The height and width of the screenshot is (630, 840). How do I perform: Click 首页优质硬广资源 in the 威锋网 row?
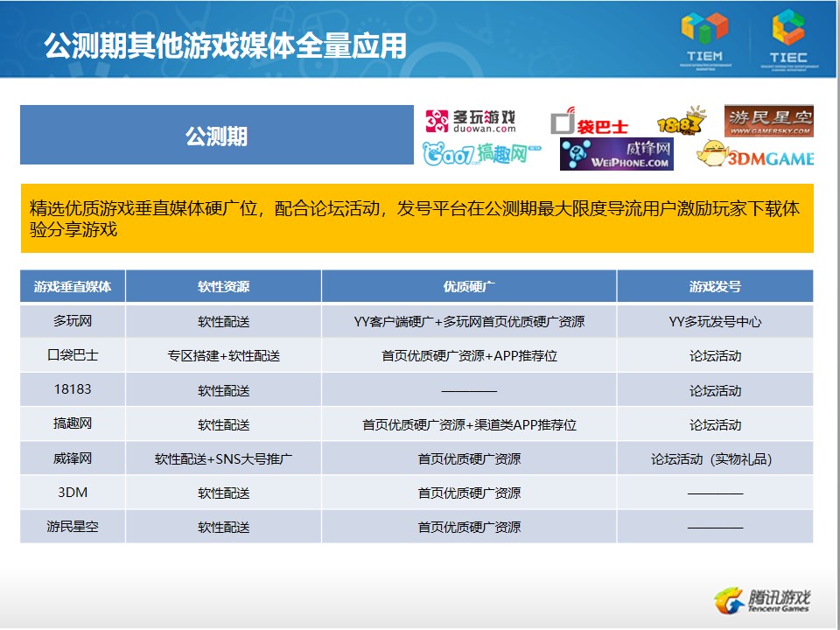(469, 458)
